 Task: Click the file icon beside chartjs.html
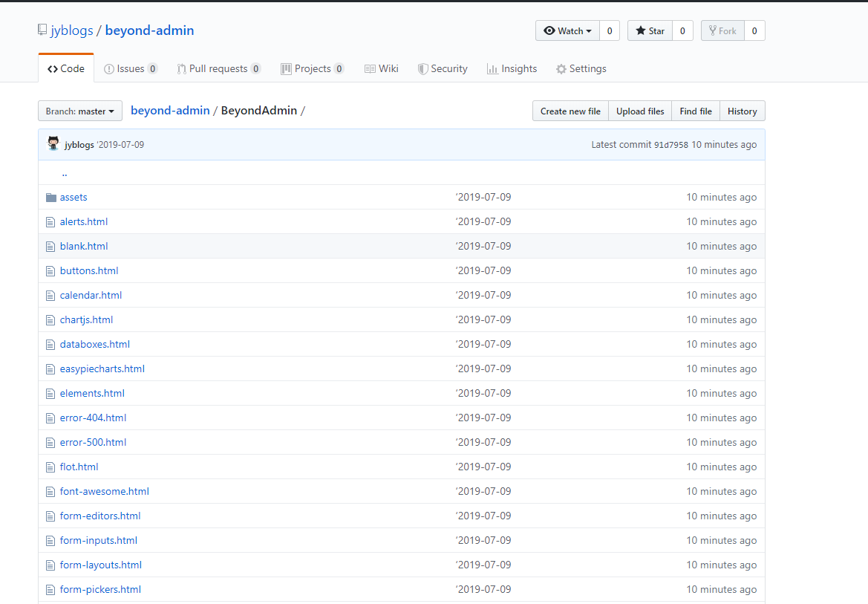50,320
